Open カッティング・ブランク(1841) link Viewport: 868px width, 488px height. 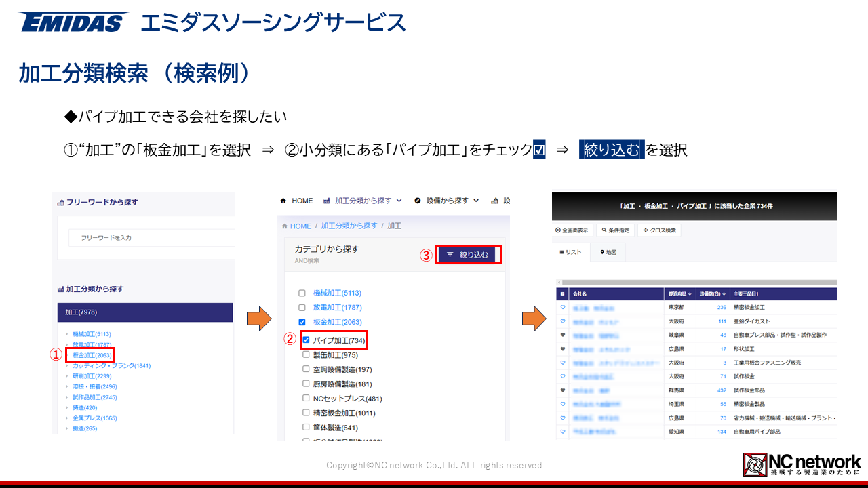[x=111, y=365]
